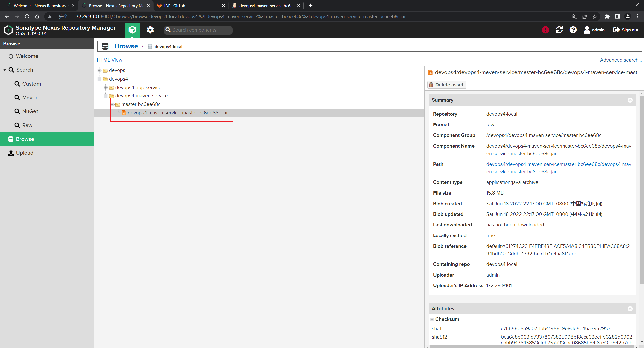Open NuGet search
Image resolution: width=644 pixels, height=348 pixels.
coord(30,111)
